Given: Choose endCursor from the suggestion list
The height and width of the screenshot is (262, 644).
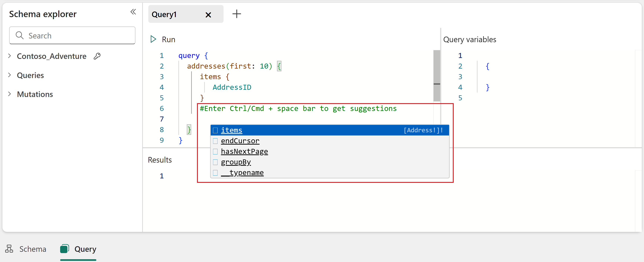Looking at the screenshot, I should click(240, 141).
